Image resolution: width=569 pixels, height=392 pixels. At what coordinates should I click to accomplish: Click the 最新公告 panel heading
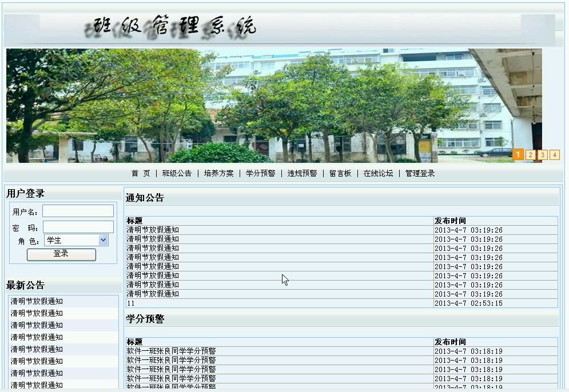[25, 285]
